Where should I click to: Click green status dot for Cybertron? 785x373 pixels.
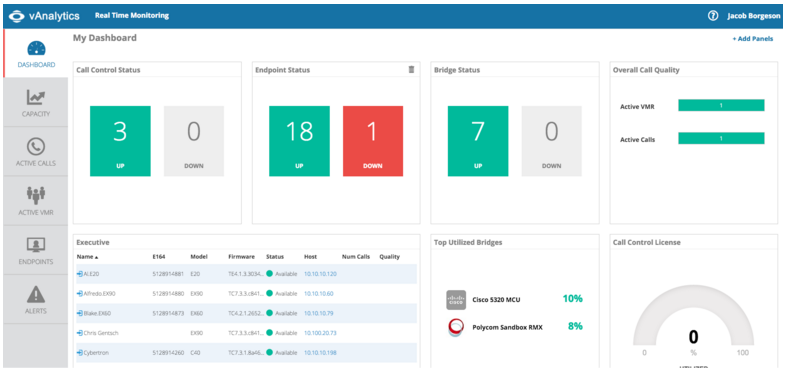pos(269,352)
